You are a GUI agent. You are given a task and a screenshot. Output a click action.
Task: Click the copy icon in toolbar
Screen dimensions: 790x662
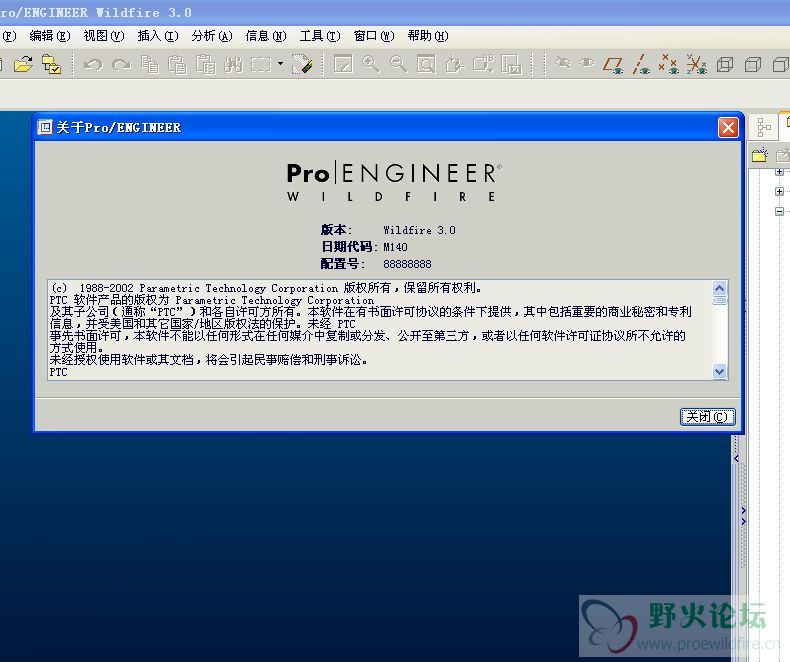(x=150, y=64)
